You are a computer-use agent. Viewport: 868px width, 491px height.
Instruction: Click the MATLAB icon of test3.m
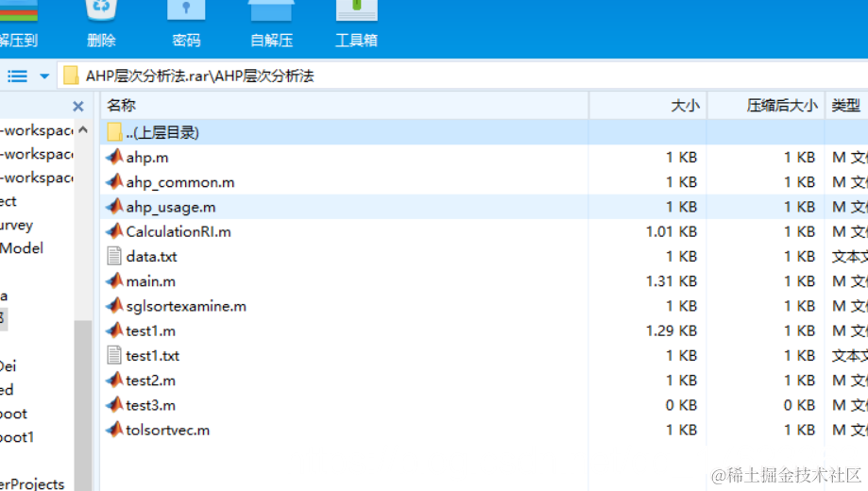[x=114, y=405]
